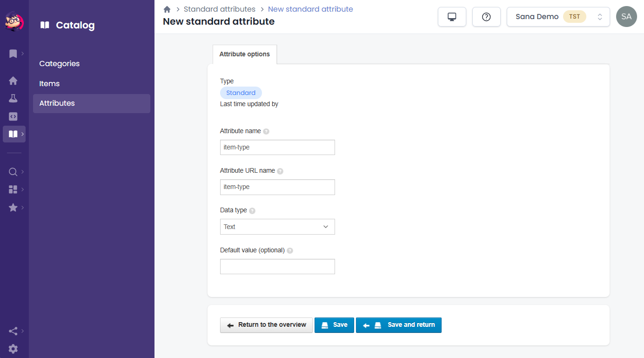
Task: Open Items in the Catalog menu
Action: point(49,84)
